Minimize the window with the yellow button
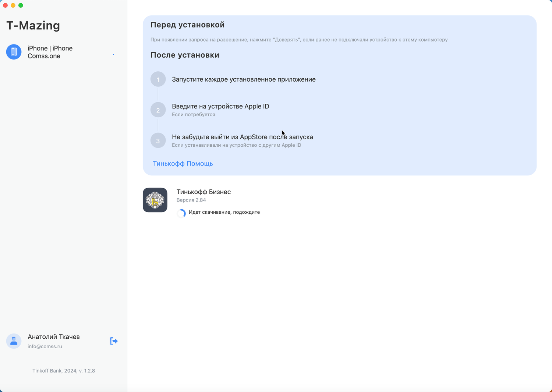Image resolution: width=552 pixels, height=392 pixels. pyautogui.click(x=13, y=5)
